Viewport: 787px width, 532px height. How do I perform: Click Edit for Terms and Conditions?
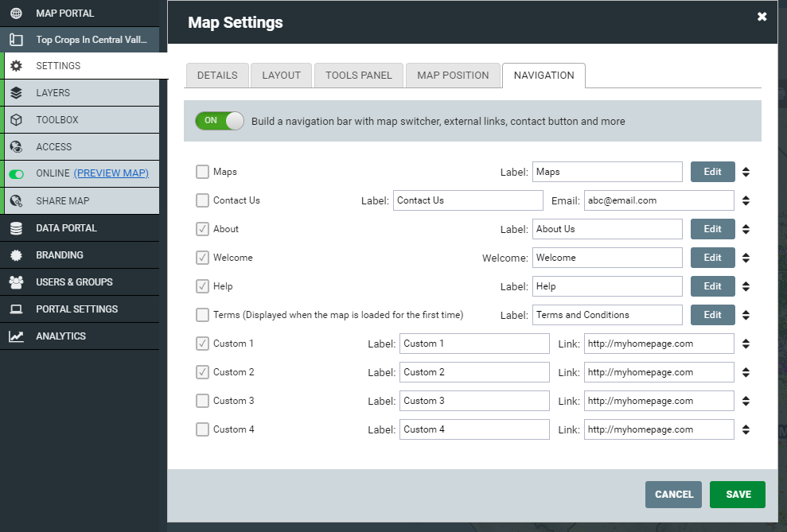coord(713,315)
